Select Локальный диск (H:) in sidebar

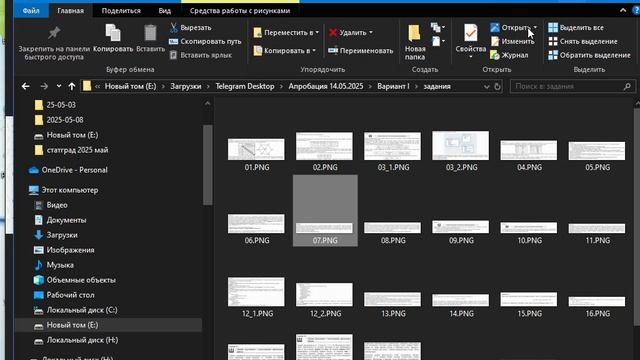click(82, 340)
